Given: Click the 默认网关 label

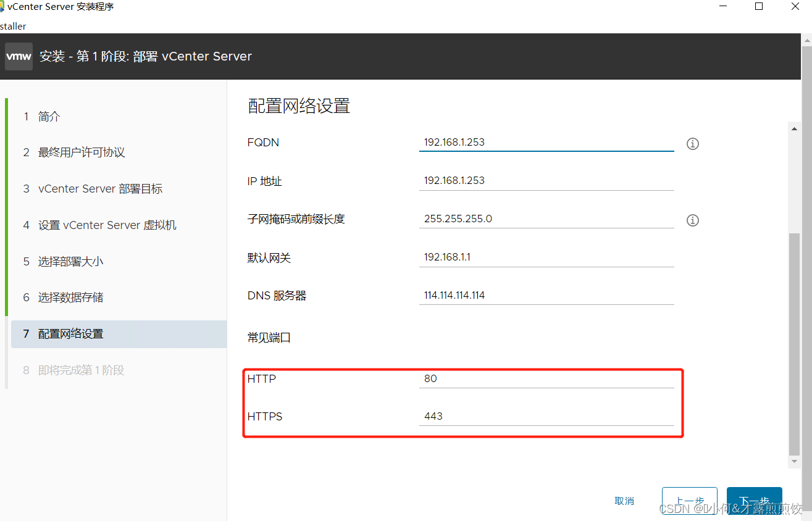Looking at the screenshot, I should pyautogui.click(x=269, y=258).
